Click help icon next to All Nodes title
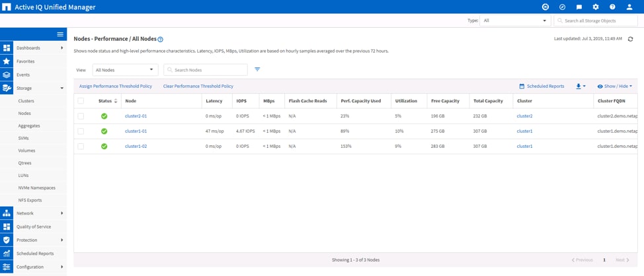This screenshot has height=276, width=644. 161,40
